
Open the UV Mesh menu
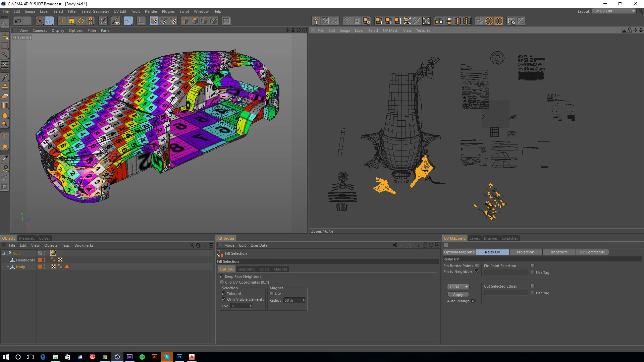coord(390,31)
